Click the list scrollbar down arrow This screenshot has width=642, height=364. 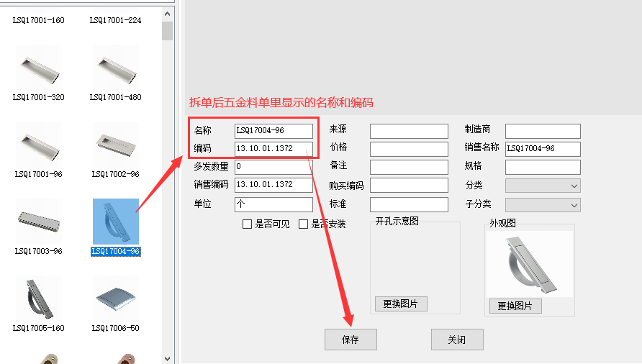(x=167, y=359)
